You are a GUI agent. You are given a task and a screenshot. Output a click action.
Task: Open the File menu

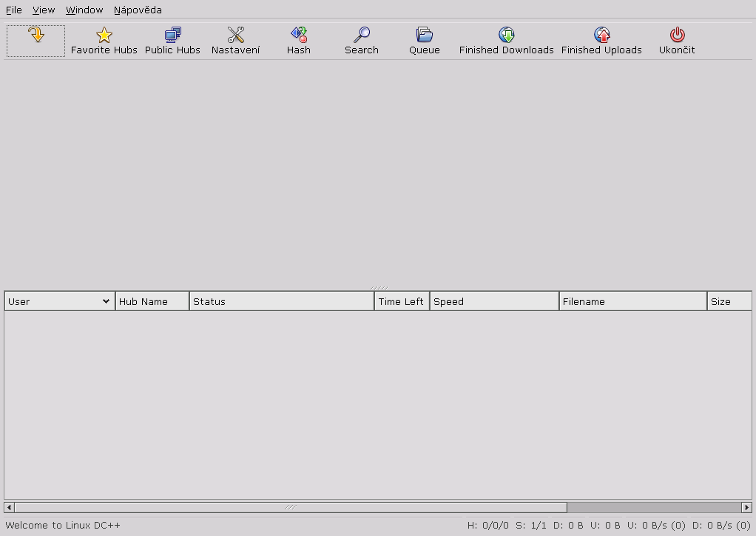point(14,10)
